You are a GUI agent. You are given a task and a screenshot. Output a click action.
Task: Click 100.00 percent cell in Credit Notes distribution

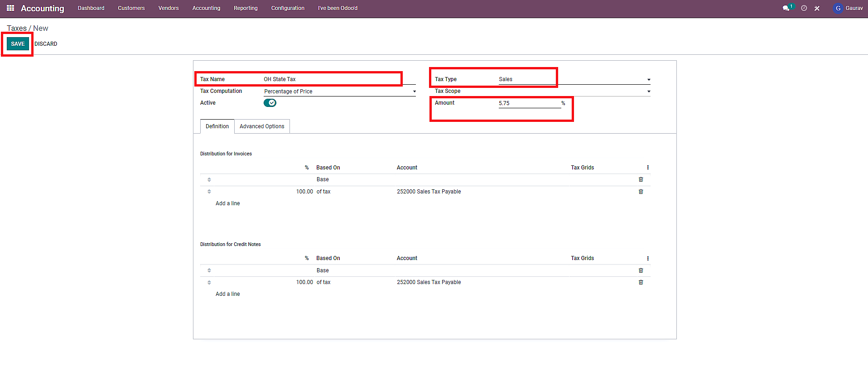coord(304,282)
